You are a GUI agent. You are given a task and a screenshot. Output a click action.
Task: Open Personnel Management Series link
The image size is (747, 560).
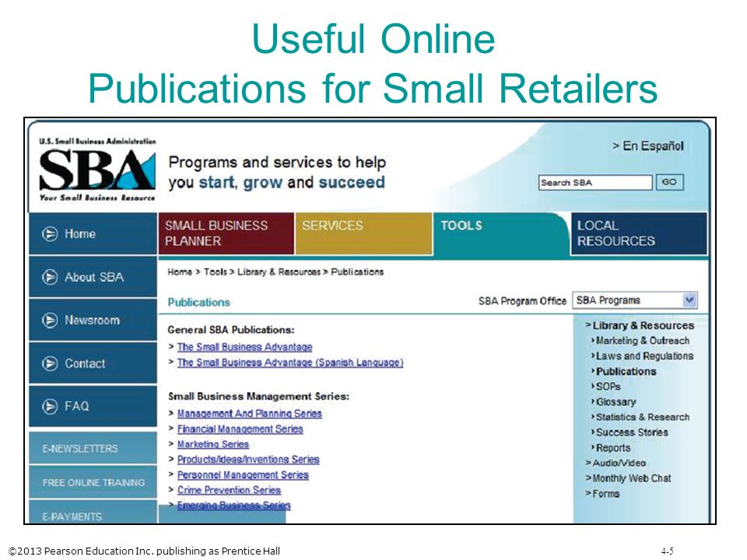(x=243, y=474)
